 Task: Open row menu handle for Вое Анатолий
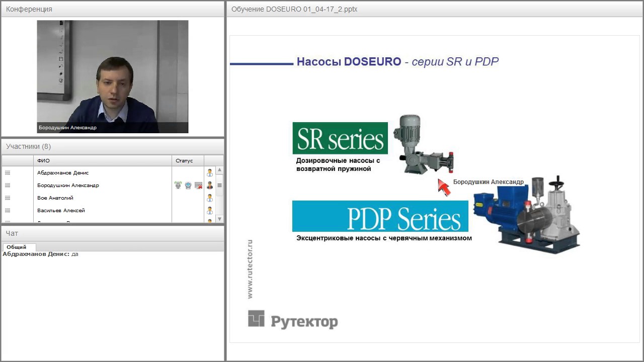(x=8, y=198)
